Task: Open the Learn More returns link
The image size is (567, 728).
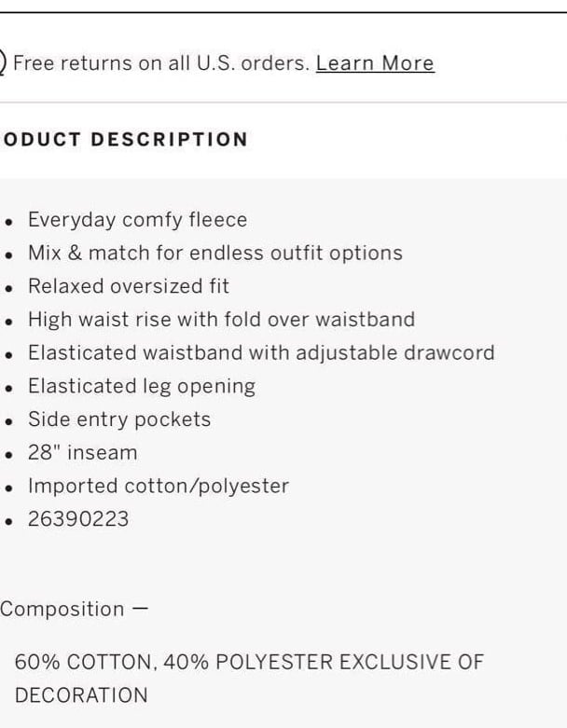Action: (375, 63)
